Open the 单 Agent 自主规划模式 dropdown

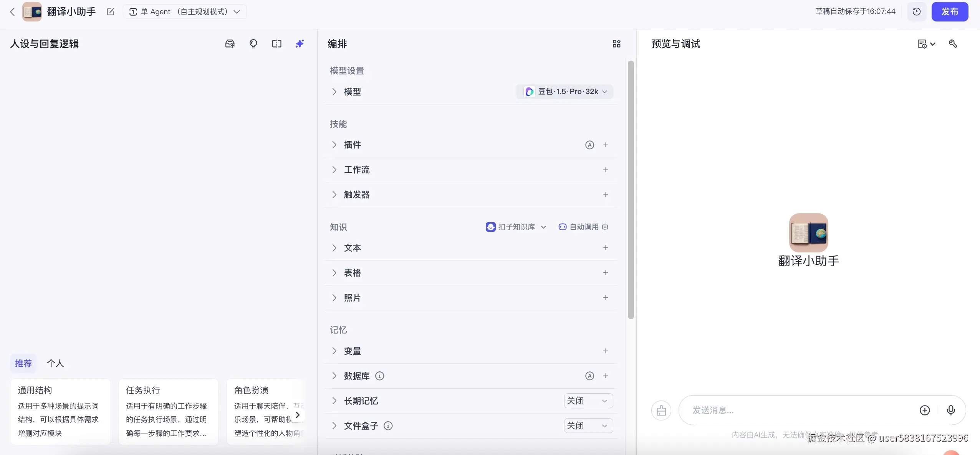[x=185, y=11]
